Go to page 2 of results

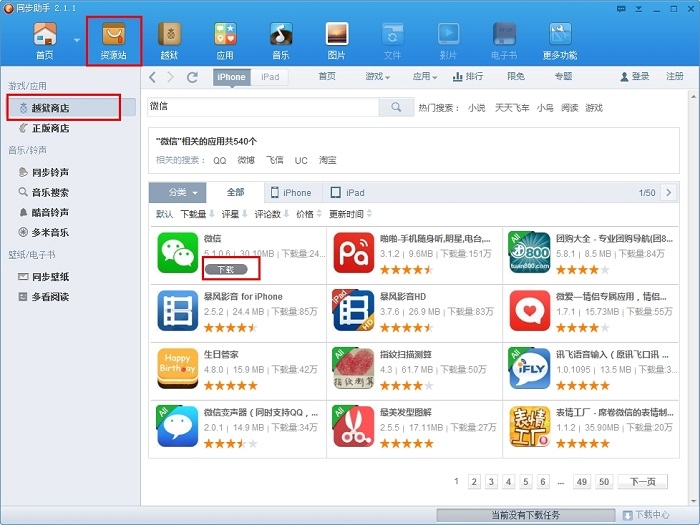[474, 482]
